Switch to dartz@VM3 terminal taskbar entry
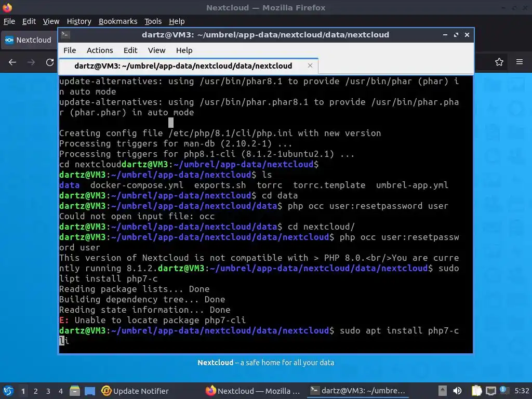 [x=358, y=391]
